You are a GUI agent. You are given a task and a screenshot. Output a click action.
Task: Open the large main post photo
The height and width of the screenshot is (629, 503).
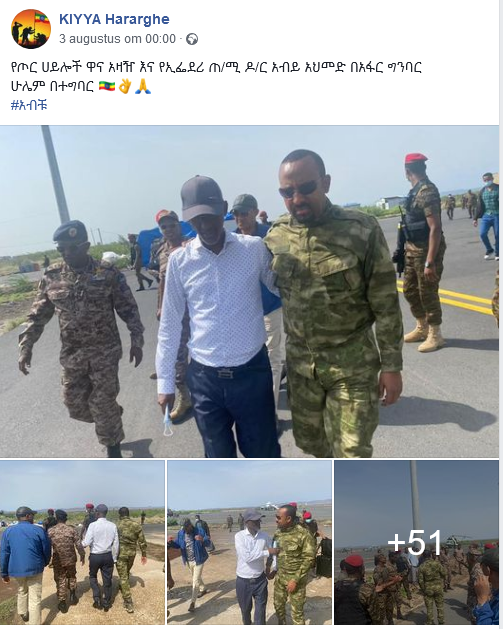[249, 292]
